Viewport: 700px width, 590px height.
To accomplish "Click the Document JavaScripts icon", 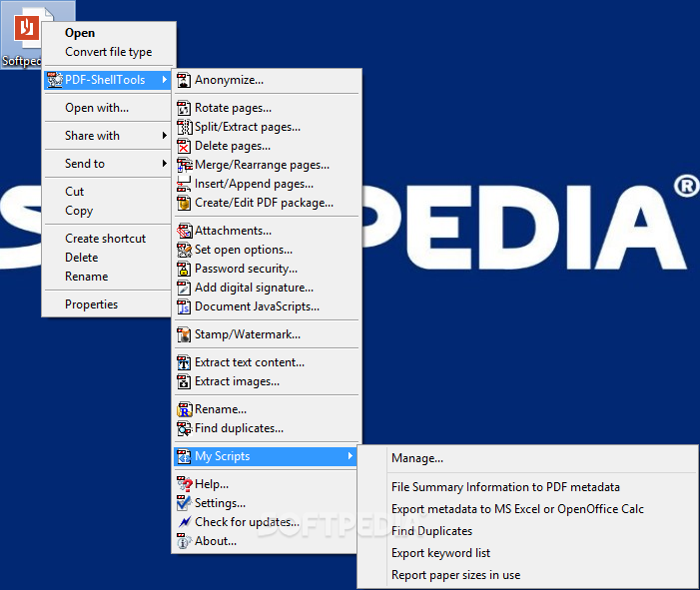I will [184, 307].
